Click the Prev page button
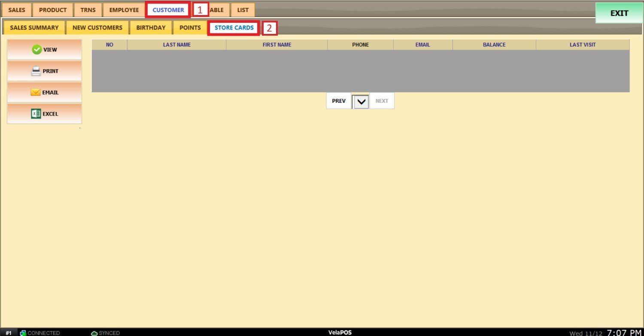This screenshot has height=336, width=644. point(339,101)
